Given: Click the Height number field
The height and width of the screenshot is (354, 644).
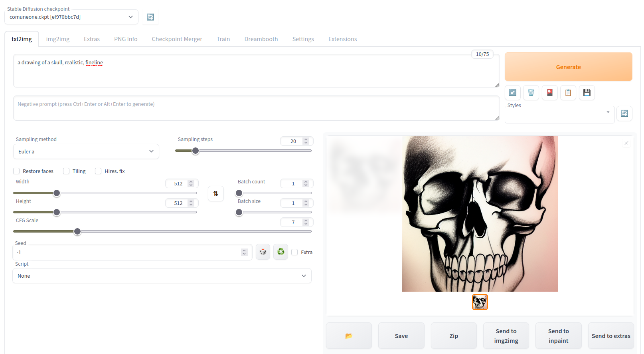Looking at the screenshot, I should (x=182, y=203).
